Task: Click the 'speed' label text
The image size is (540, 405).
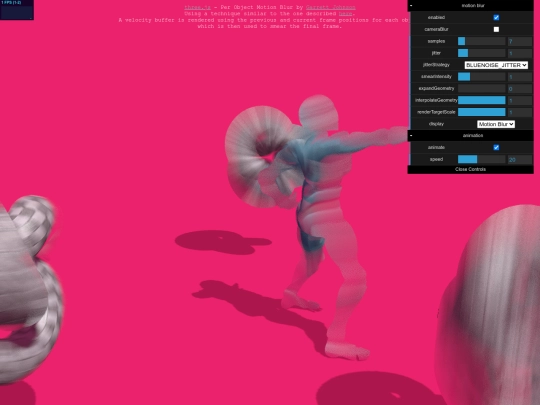Action: click(436, 159)
